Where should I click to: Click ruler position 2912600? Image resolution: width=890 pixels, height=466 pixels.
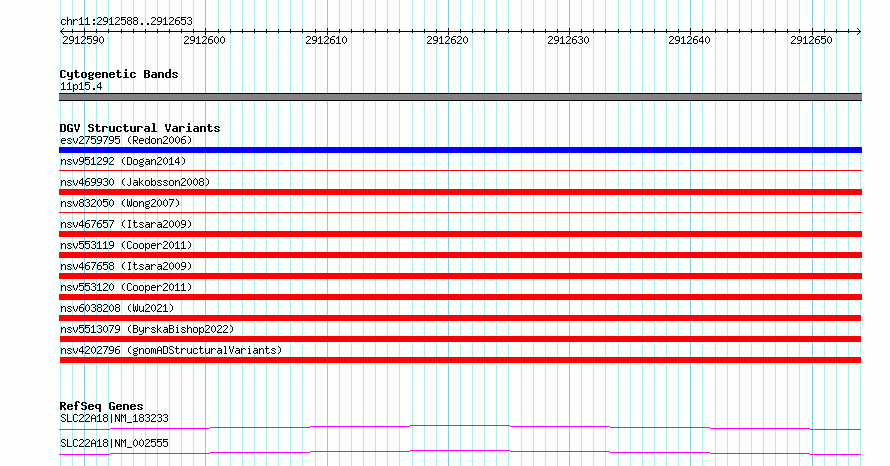click(x=204, y=40)
